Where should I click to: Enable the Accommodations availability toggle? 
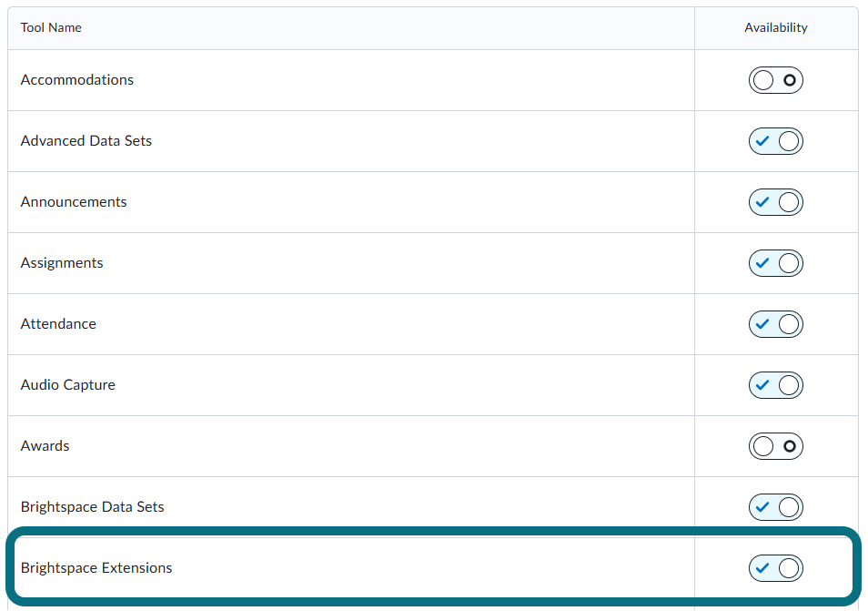point(775,80)
